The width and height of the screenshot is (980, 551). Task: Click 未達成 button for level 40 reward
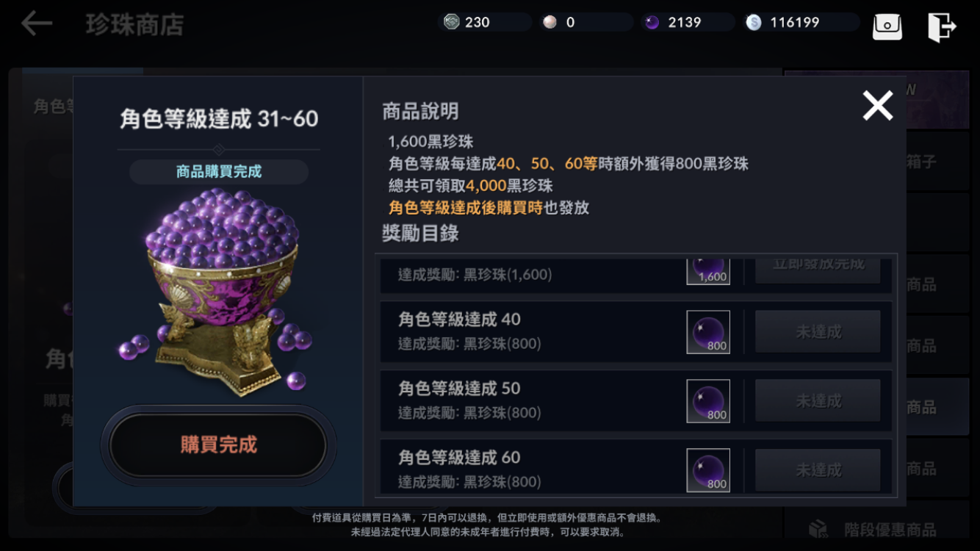pos(818,332)
